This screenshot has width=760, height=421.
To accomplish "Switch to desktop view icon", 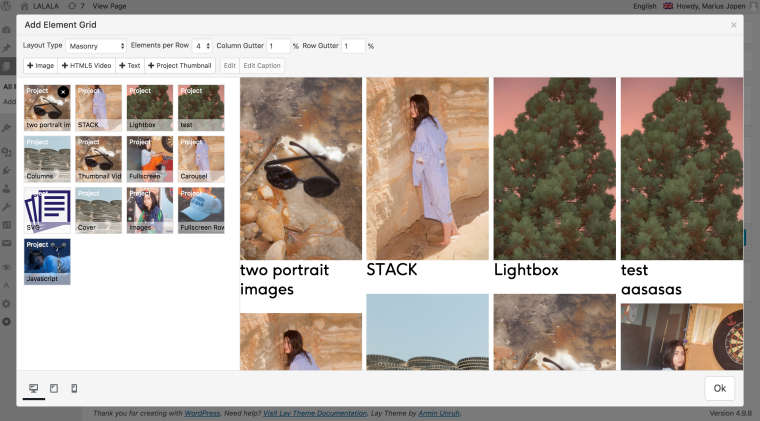I will (x=34, y=388).
